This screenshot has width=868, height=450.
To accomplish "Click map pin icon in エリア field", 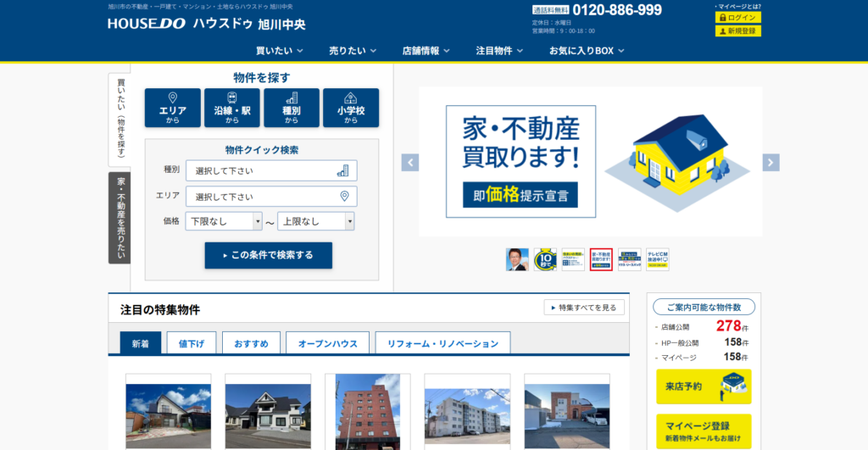I will pos(344,197).
